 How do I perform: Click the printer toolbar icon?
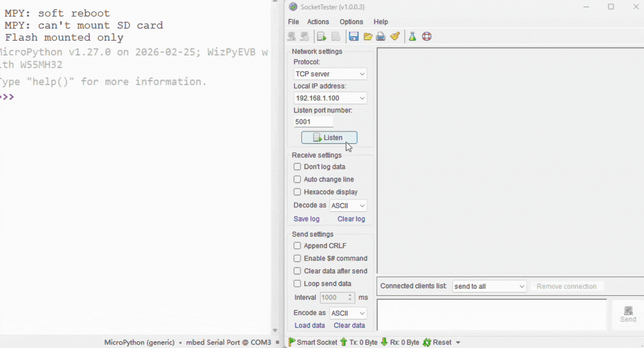click(x=381, y=37)
